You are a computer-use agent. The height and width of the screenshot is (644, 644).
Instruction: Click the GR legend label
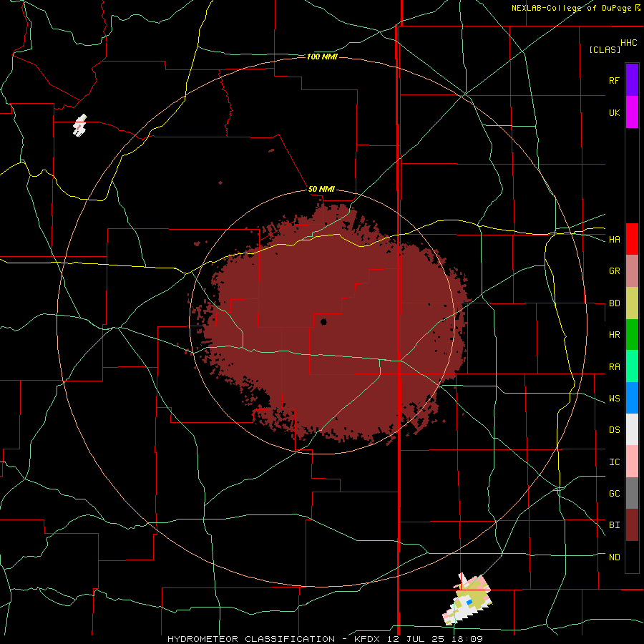click(614, 271)
